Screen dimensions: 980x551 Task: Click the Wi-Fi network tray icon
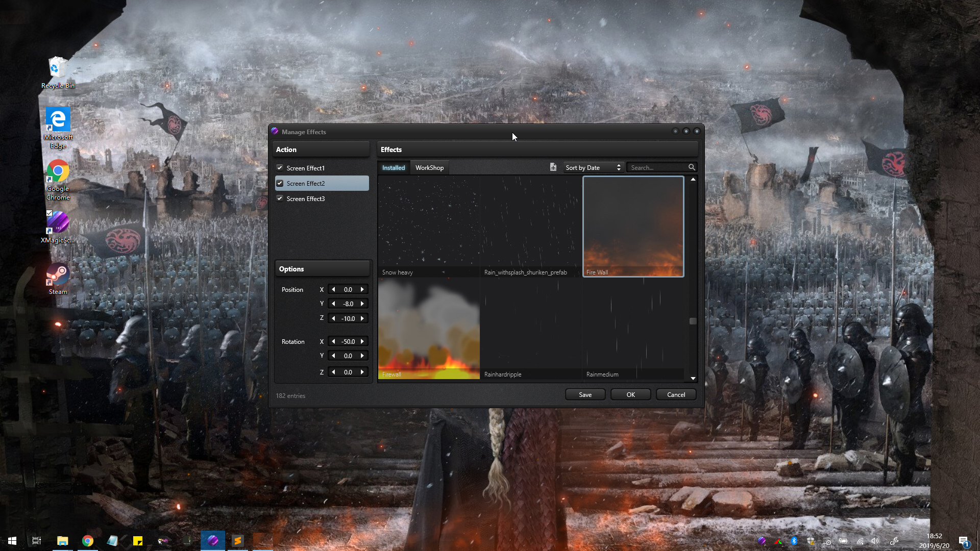(860, 541)
